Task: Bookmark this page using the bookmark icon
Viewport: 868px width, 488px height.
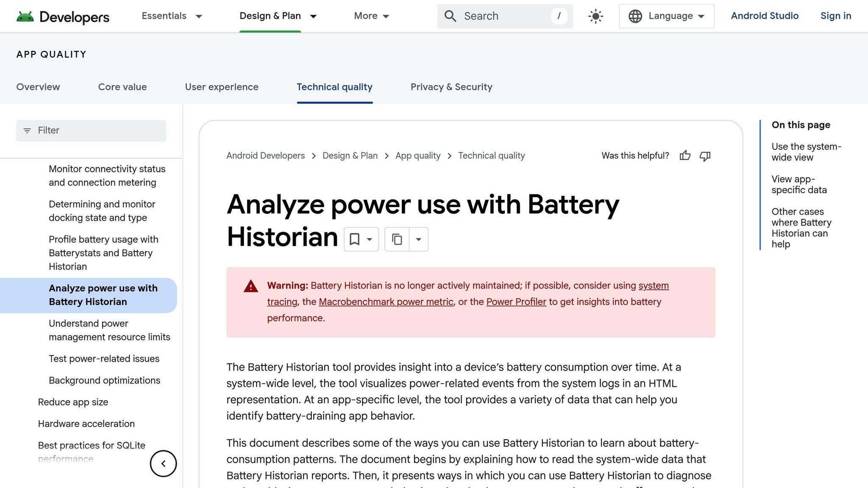Action: (355, 239)
